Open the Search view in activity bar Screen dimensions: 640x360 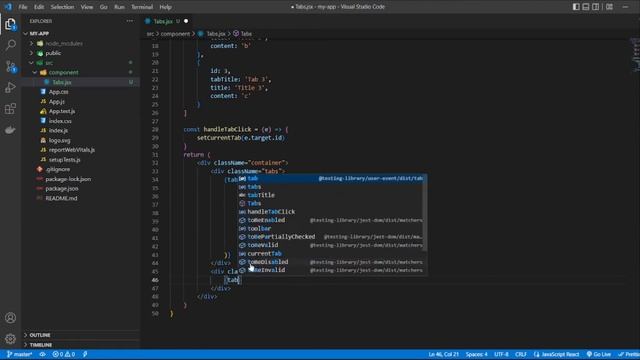click(11, 45)
